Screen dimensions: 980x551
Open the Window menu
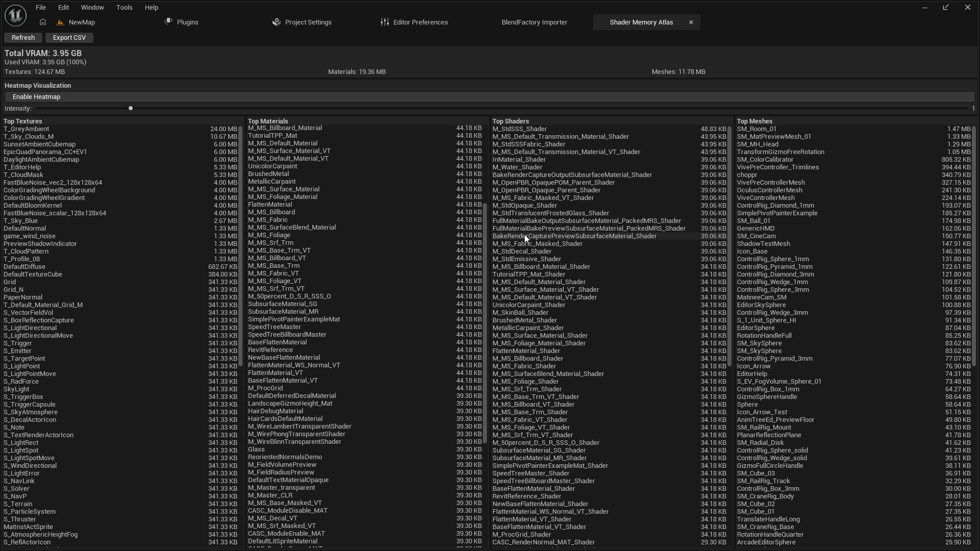tap(92, 8)
